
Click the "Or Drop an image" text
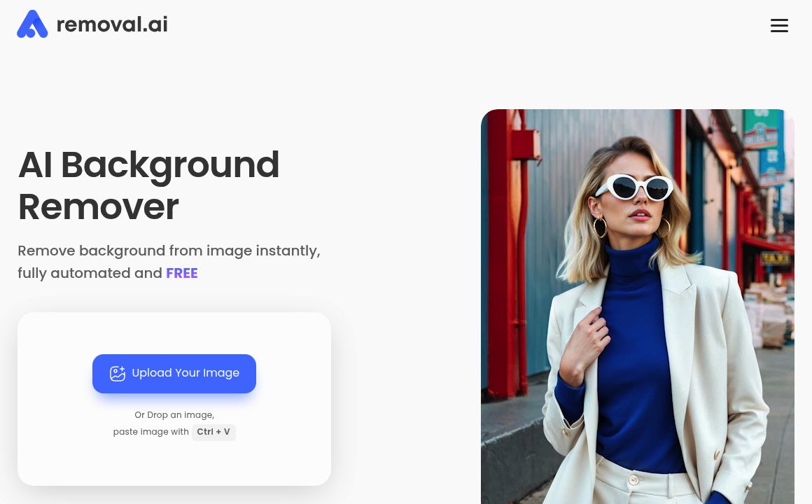point(174,415)
